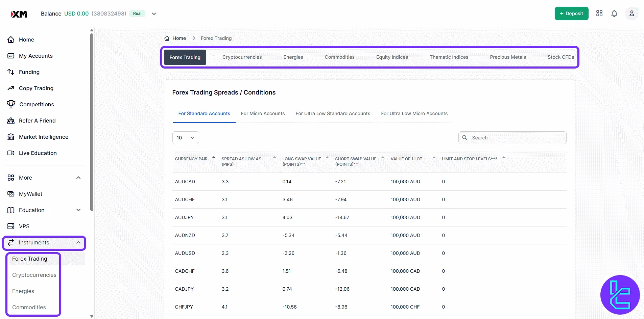Click the -14.67 short swap value
The width and height of the screenshot is (644, 319).
pos(342,217)
